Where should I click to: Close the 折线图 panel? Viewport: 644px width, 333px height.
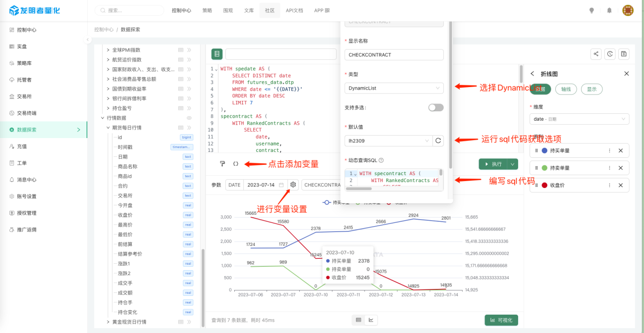pyautogui.click(x=626, y=74)
